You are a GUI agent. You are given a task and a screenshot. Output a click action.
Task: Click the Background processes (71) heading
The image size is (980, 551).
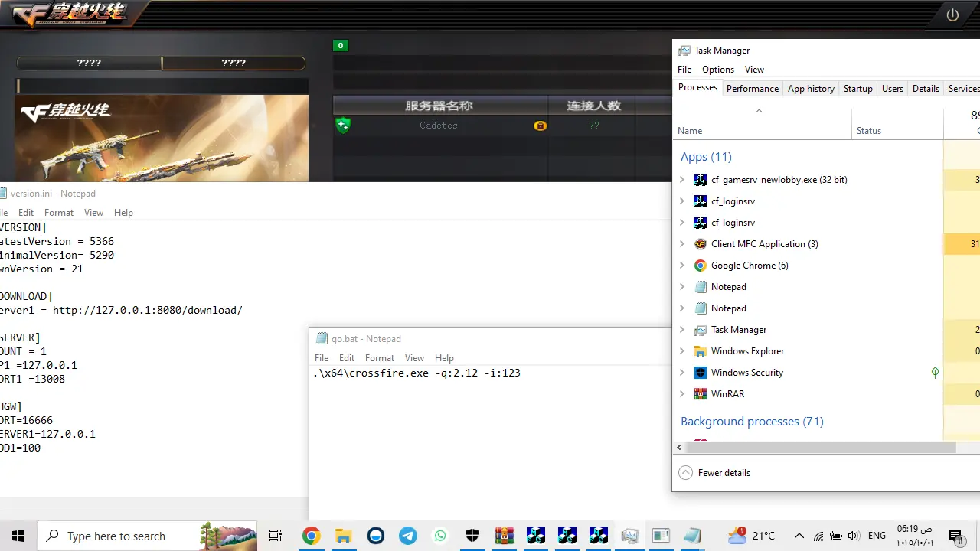coord(752,422)
